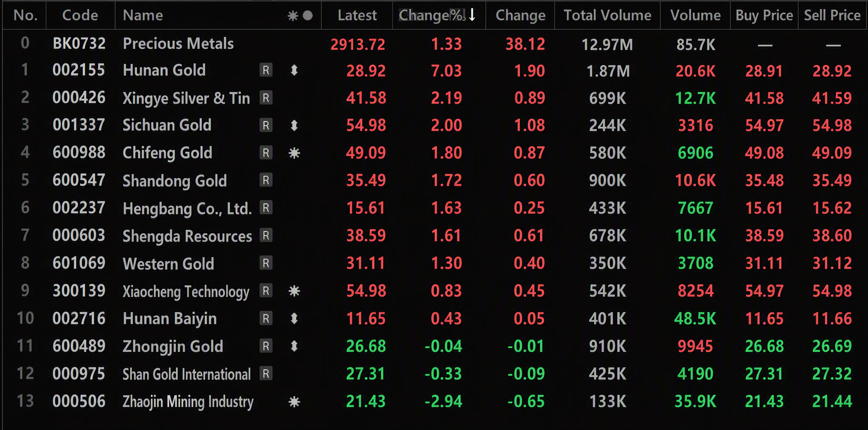This screenshot has width=868, height=430.
Task: Select the Precious Metals BK0732 sector row
Action: coord(434,44)
